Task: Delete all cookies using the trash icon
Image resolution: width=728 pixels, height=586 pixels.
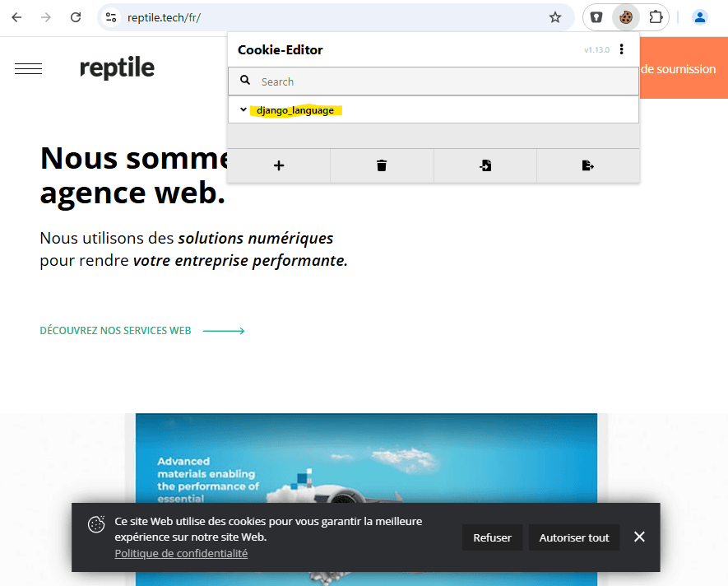Action: pos(381,165)
